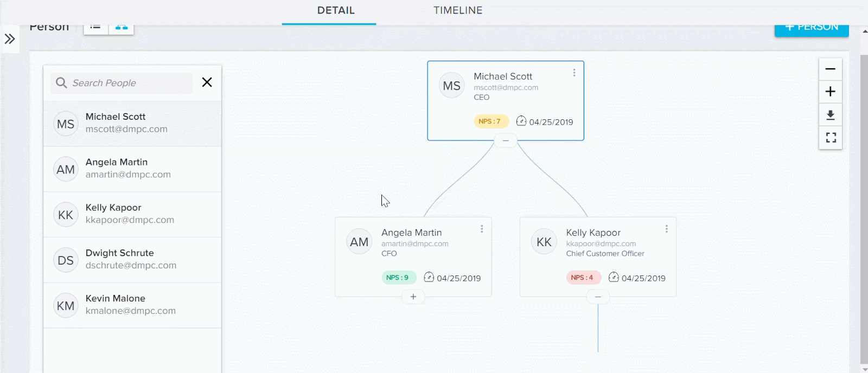Switch to the Timeline tab

tap(458, 10)
